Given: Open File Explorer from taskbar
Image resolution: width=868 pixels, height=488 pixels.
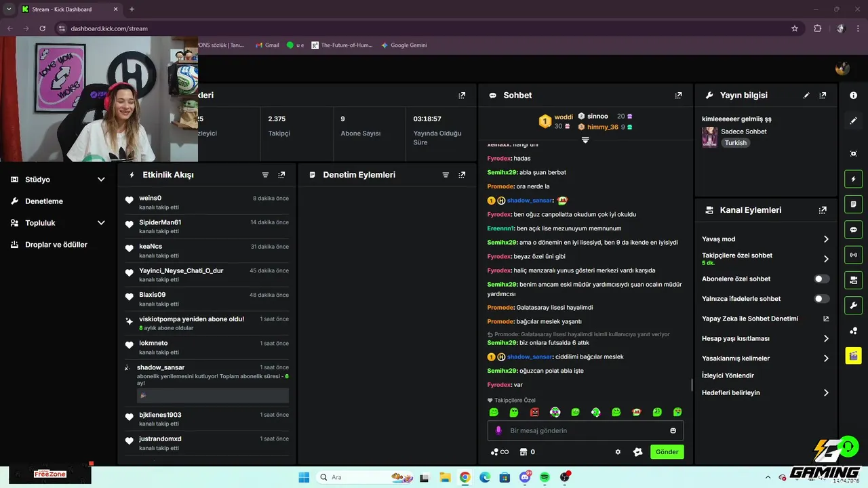Looking at the screenshot, I should (x=445, y=477).
